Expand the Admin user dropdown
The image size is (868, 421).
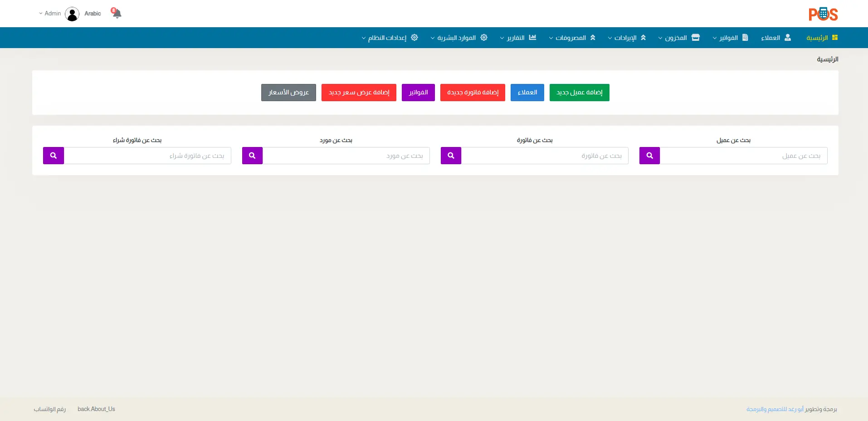(50, 14)
